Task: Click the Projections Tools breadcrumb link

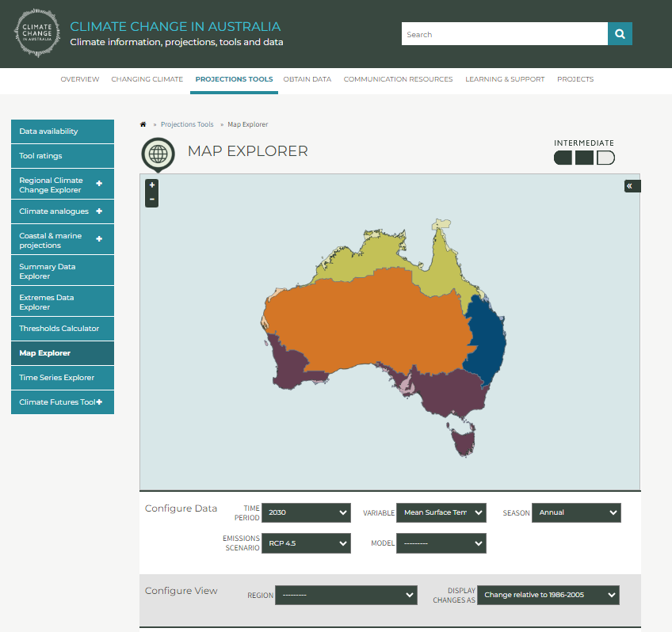Action: pyautogui.click(x=186, y=124)
